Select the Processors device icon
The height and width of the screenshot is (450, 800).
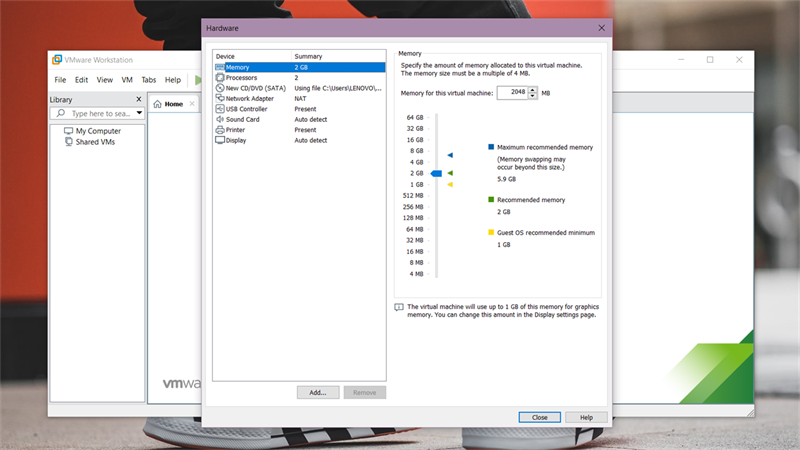pos(220,78)
